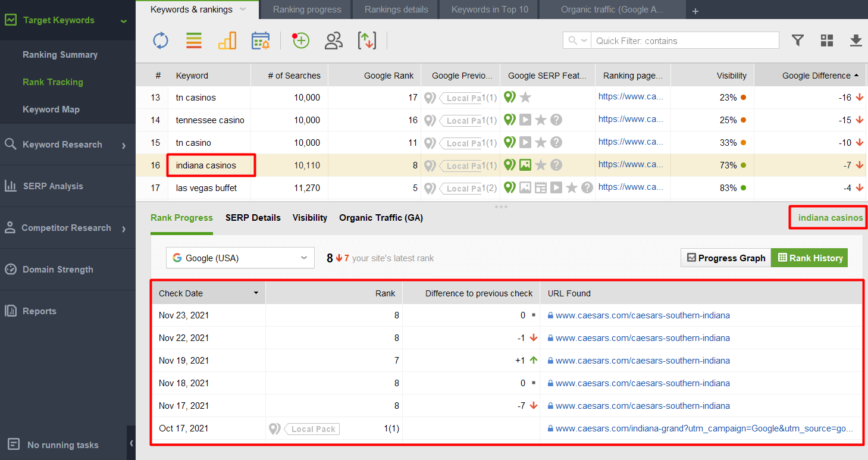Collapse the Target Keywords section
The width and height of the screenshot is (868, 460).
(123, 21)
